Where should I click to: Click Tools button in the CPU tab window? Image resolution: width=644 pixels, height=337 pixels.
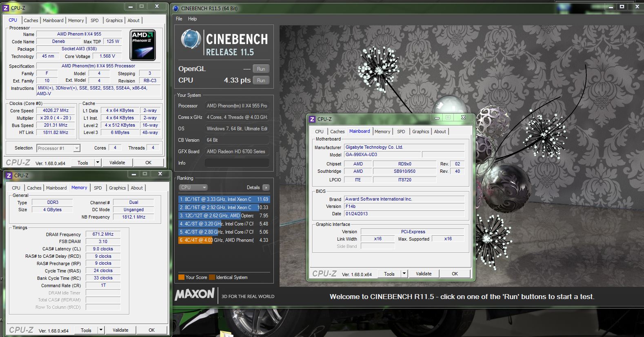click(83, 163)
